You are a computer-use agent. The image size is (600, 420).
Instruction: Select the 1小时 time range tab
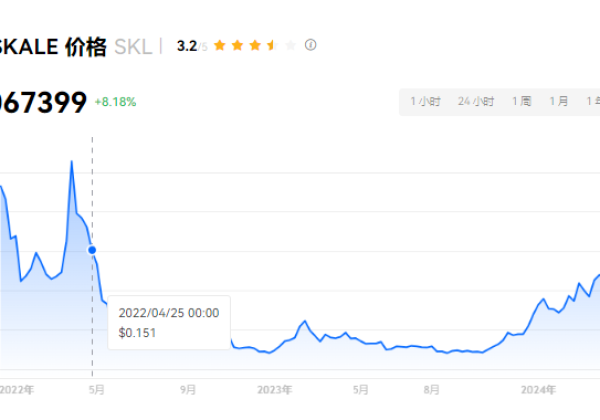click(426, 101)
